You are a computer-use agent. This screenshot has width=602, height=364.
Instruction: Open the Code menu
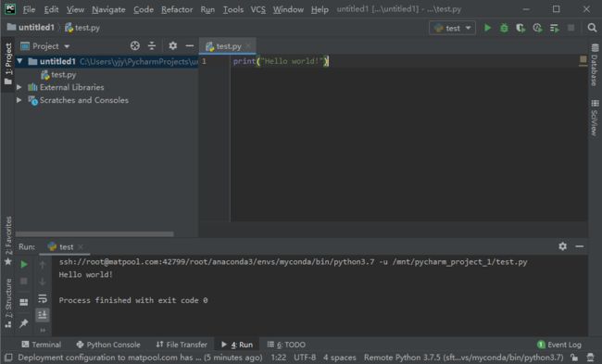144,9
